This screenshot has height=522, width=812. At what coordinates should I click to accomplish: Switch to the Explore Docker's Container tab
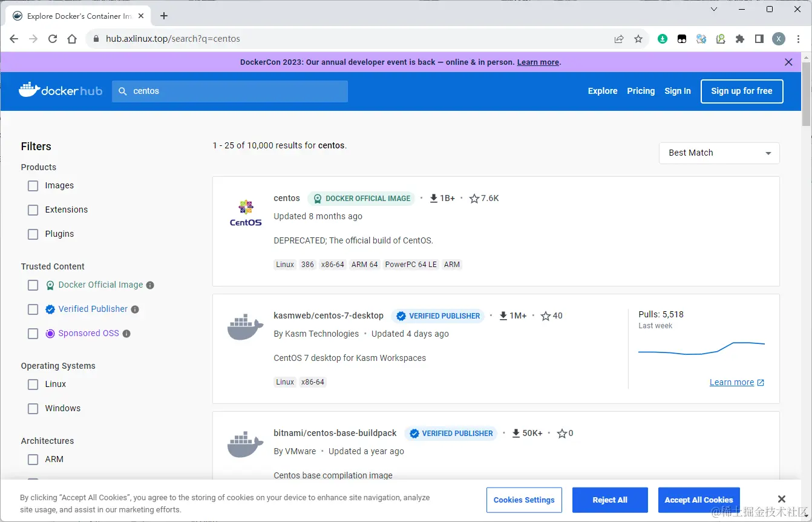point(77,16)
